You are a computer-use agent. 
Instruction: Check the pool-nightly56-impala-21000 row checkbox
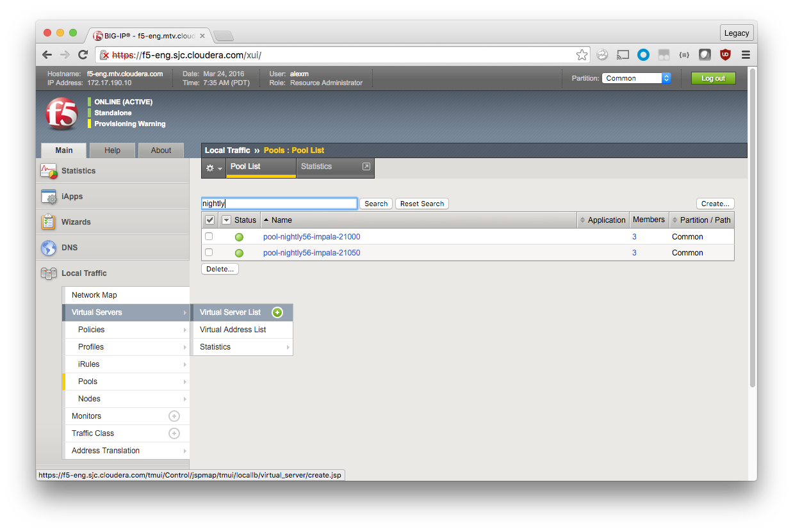click(209, 237)
